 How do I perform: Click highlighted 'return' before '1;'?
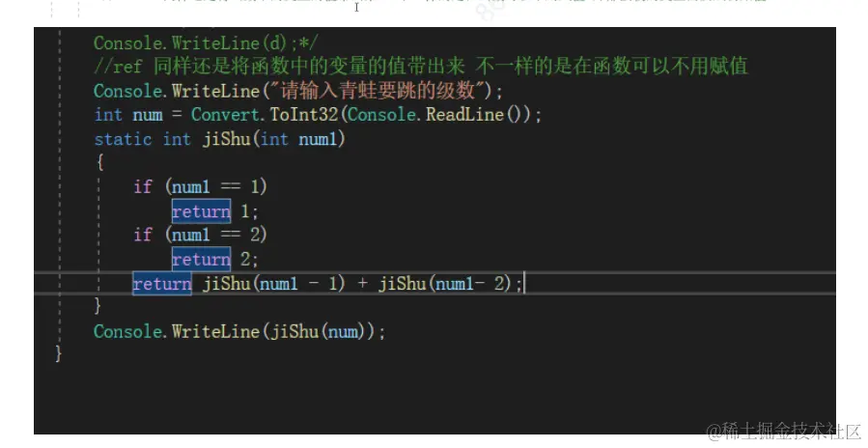pyautogui.click(x=201, y=211)
